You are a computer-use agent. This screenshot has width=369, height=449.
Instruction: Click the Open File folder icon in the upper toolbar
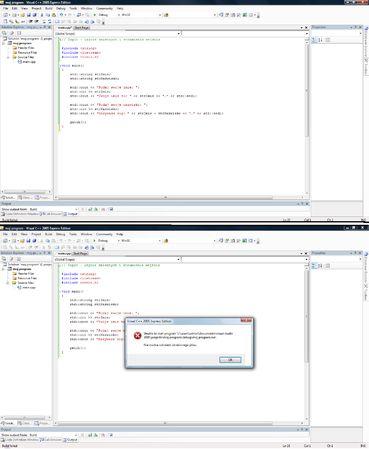coord(23,15)
